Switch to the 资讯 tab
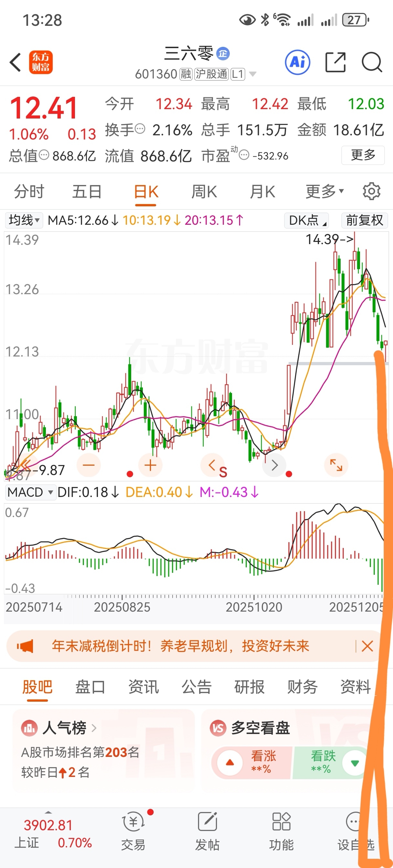Screen dimensions: 393x868 (143, 687)
